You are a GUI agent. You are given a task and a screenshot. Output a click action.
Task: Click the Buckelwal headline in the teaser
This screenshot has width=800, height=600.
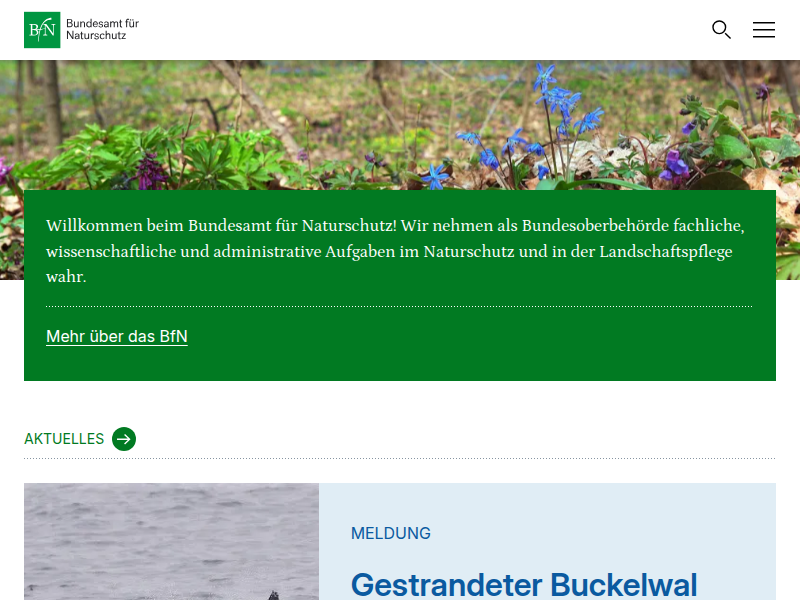[x=524, y=585]
